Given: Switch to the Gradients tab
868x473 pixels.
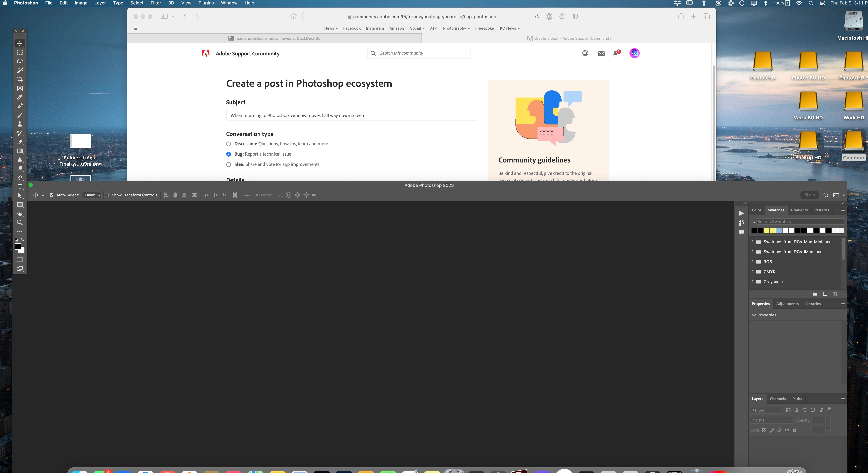Looking at the screenshot, I should tap(799, 210).
